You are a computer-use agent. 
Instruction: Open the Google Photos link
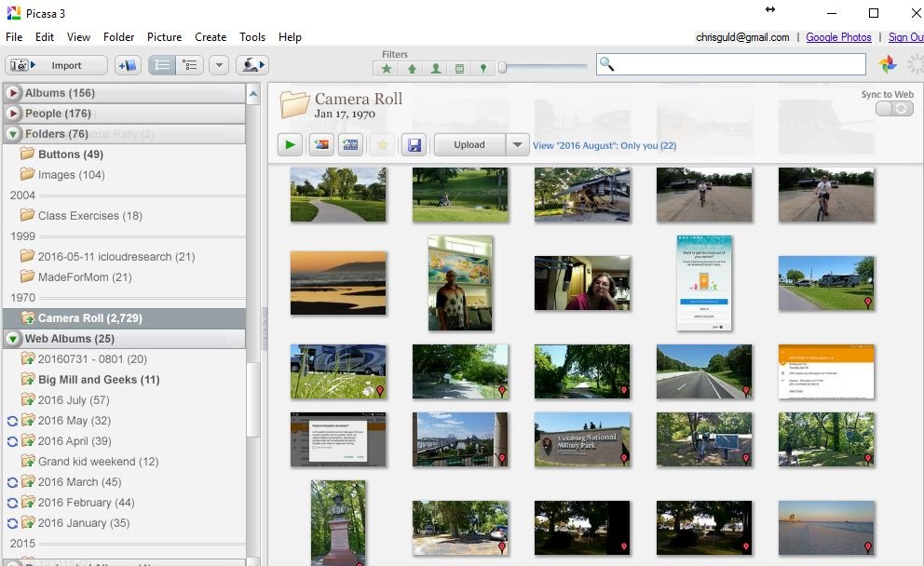[x=838, y=37]
